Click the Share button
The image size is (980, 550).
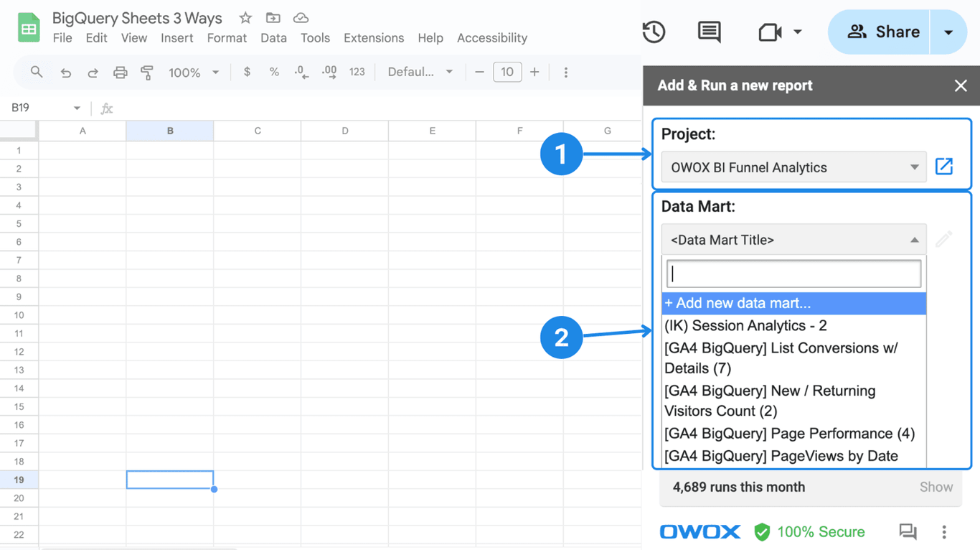(879, 32)
